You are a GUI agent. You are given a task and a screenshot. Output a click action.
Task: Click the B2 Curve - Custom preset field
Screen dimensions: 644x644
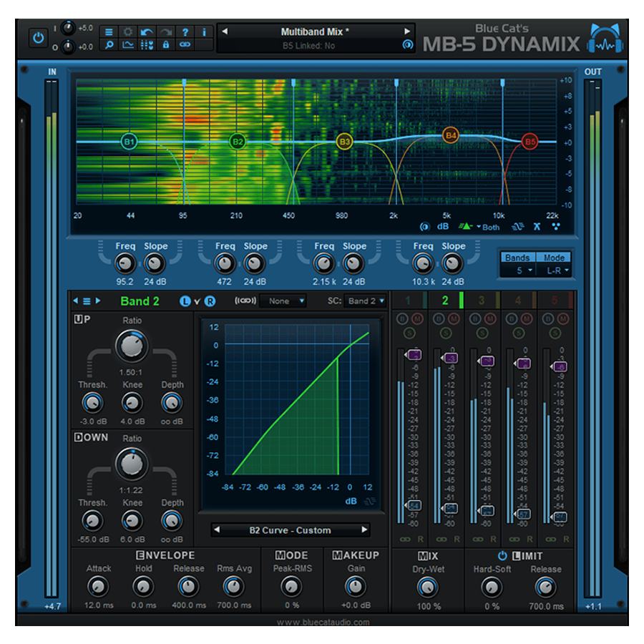291,530
